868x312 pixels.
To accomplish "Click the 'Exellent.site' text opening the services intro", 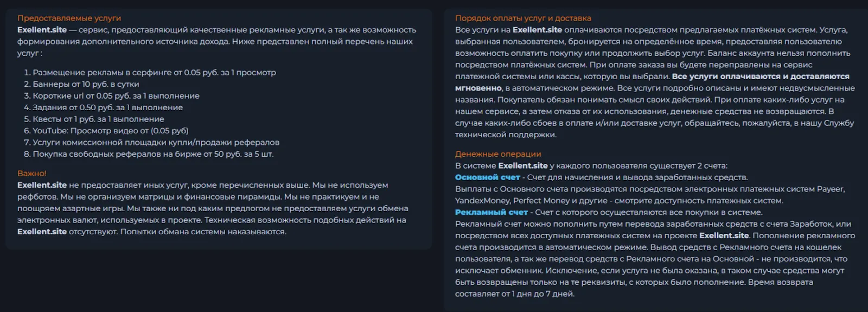I will point(42,30).
